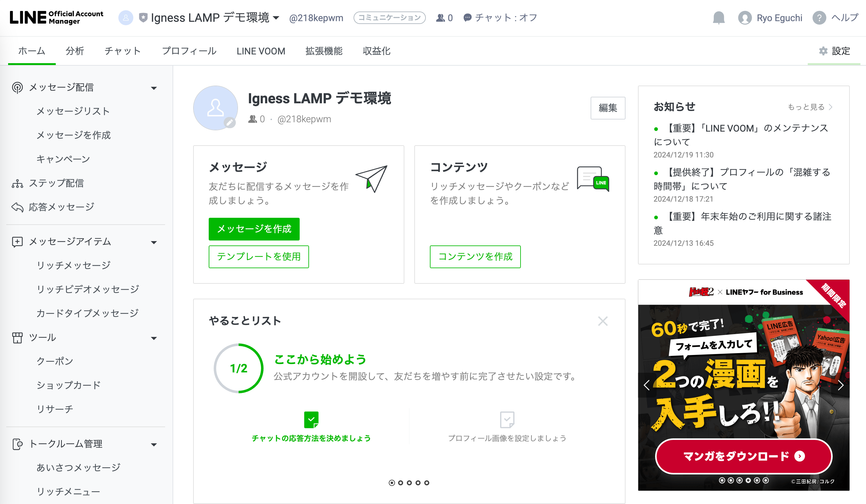Switch to the 分析 tab

[74, 51]
